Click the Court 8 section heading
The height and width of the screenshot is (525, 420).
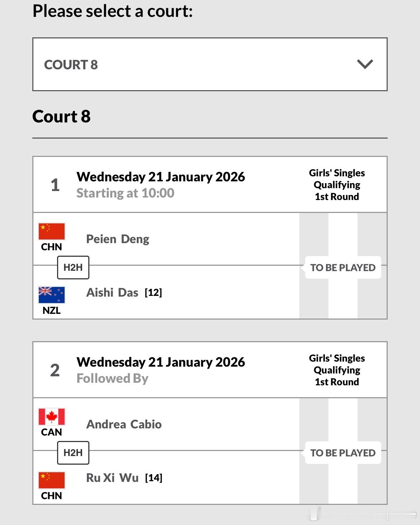(61, 116)
